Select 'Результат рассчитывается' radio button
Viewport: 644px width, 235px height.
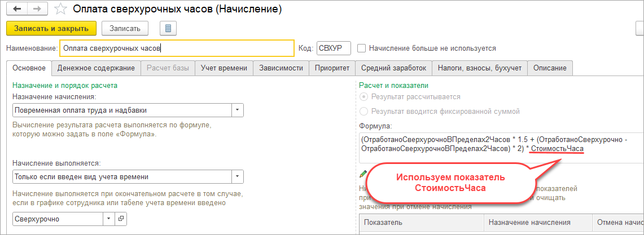[364, 97]
